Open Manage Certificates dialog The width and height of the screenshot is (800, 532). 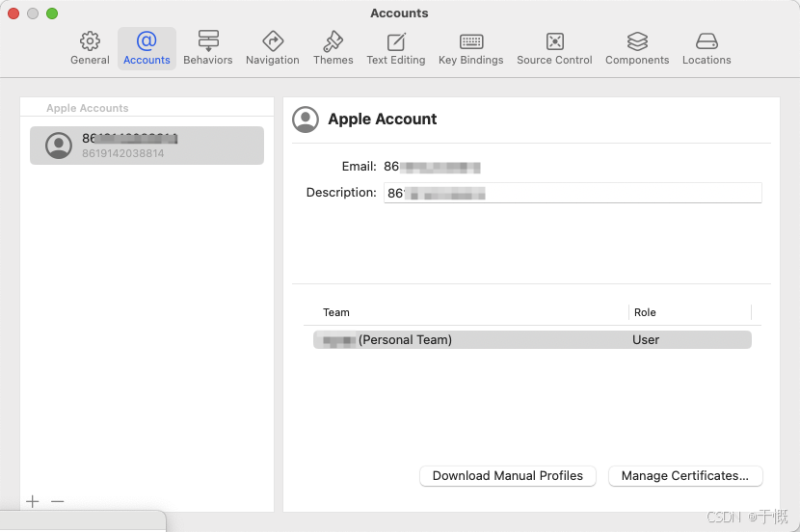coord(685,476)
